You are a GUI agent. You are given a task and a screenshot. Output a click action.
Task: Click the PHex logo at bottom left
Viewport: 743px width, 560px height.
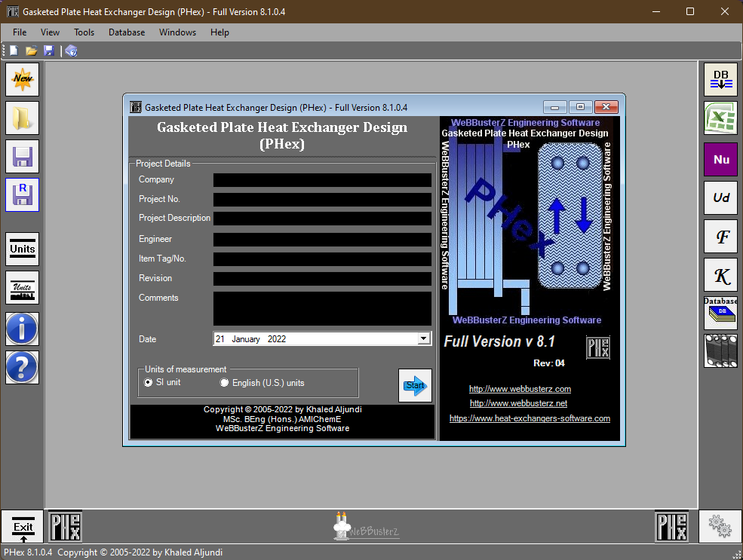pyautogui.click(x=66, y=526)
